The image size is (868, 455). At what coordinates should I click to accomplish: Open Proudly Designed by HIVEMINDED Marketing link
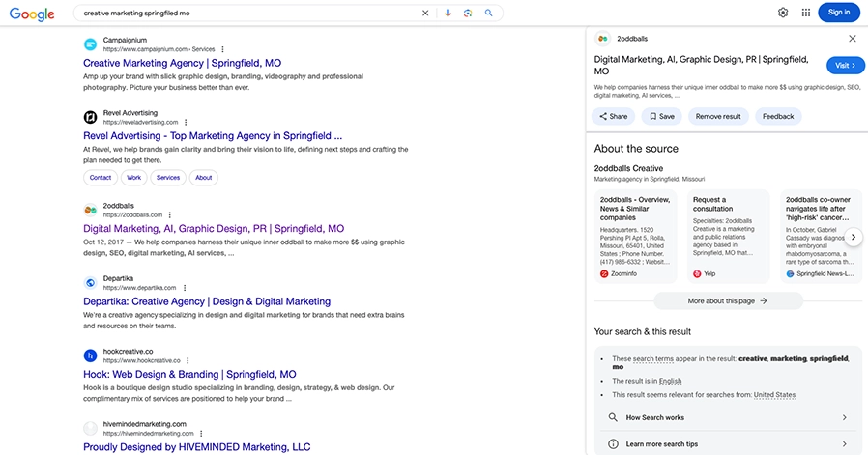196,447
